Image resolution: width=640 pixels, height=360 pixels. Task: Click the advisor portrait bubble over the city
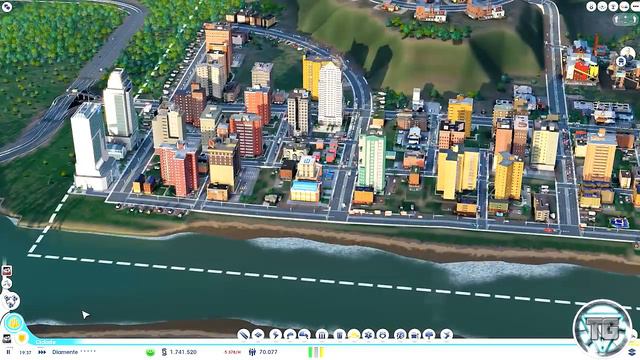627,53
